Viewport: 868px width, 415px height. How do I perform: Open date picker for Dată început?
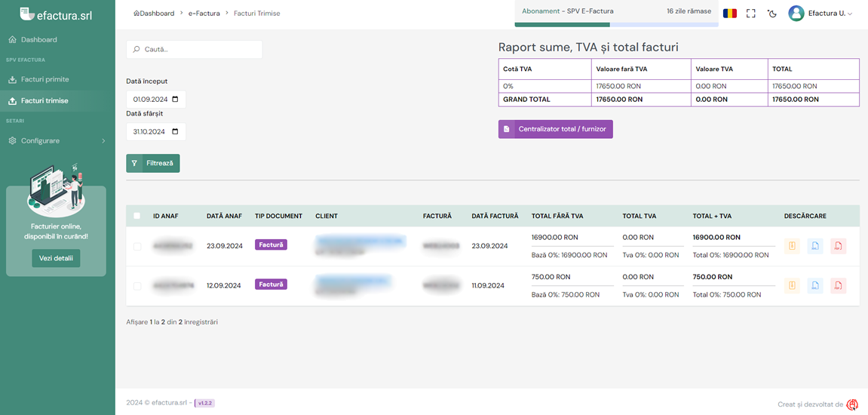[x=176, y=100]
